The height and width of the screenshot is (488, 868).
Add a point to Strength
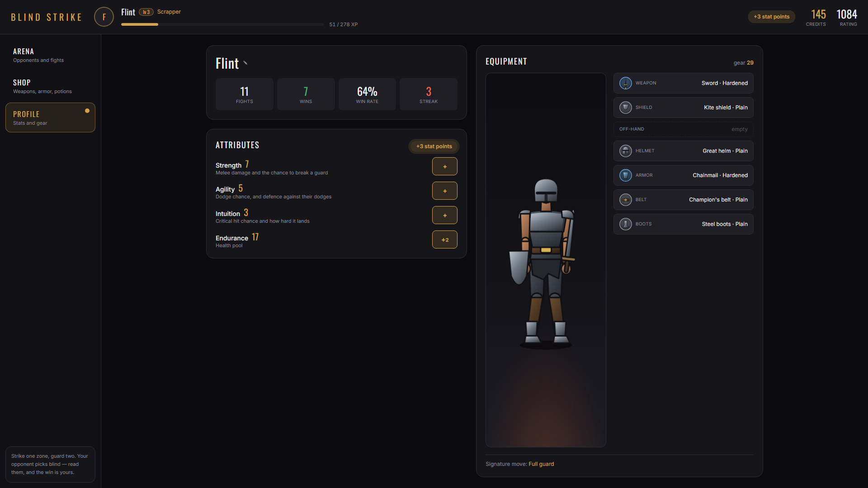(x=445, y=166)
